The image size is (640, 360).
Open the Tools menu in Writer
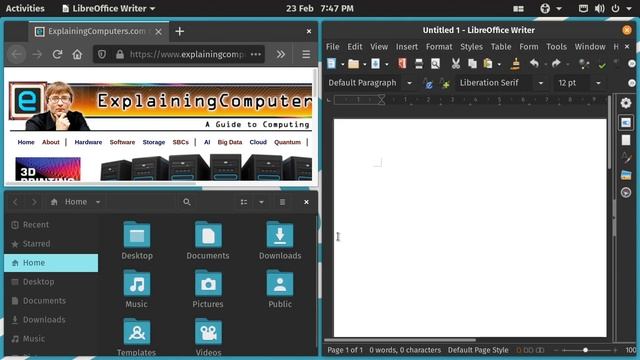[556, 47]
